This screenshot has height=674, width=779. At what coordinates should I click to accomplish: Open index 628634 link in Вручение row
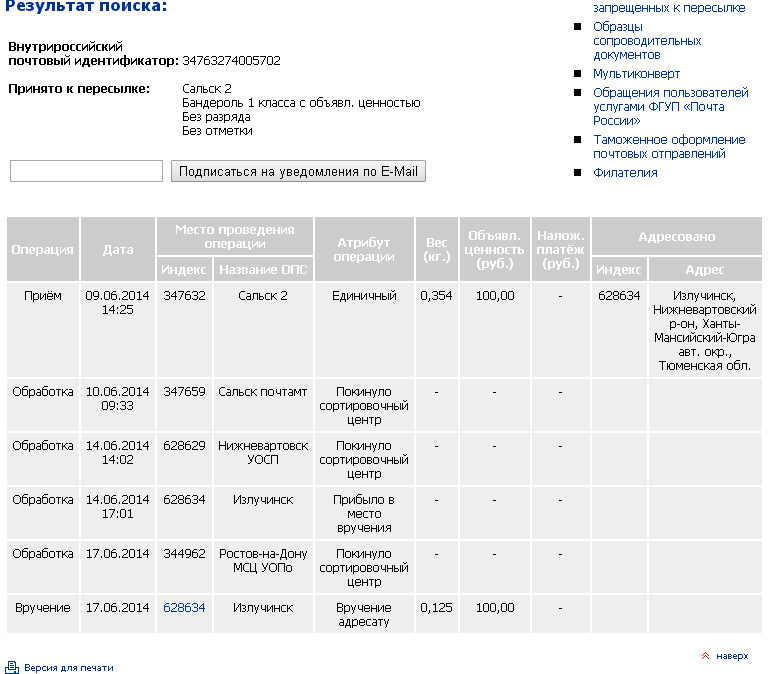[184, 607]
